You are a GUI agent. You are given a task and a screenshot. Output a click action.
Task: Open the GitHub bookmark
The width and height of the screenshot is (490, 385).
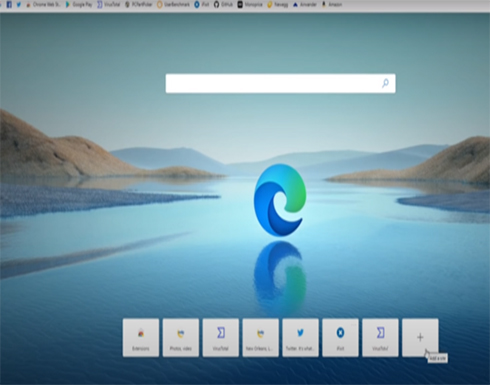tap(223, 4)
